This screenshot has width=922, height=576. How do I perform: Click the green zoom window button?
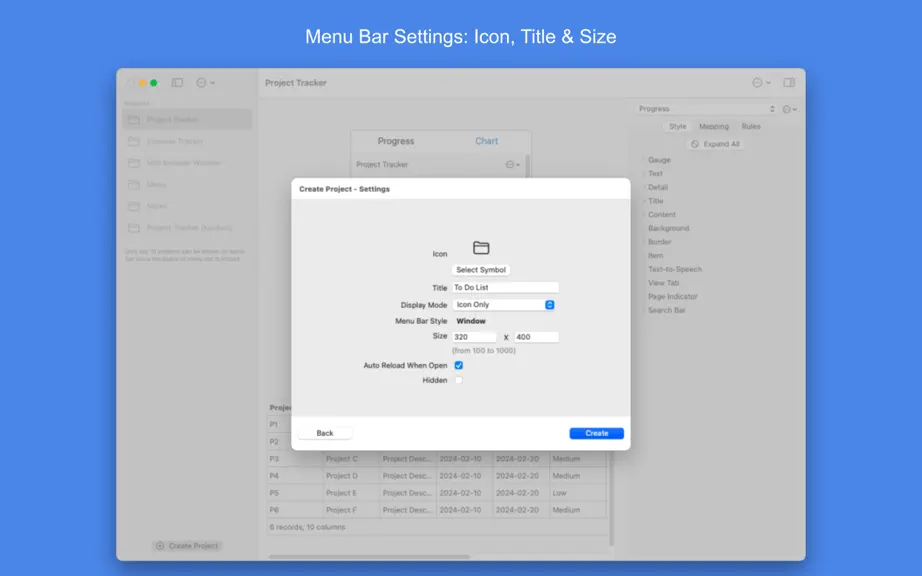[x=153, y=83]
